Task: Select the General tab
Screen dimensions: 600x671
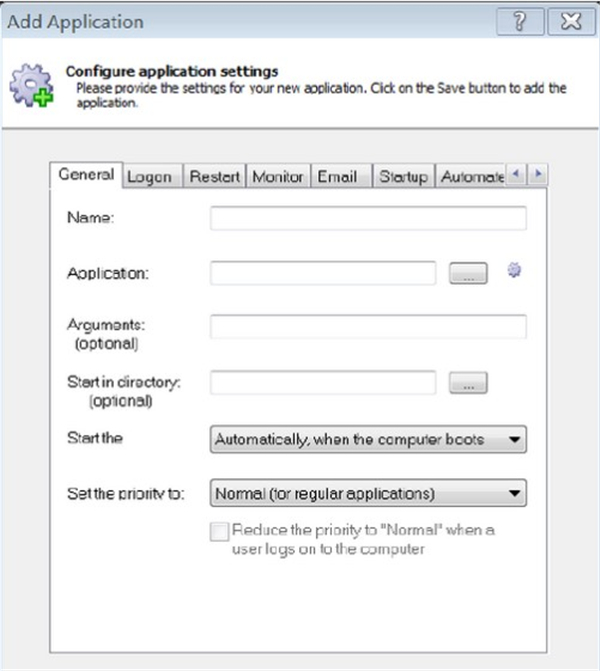Action: [86, 175]
